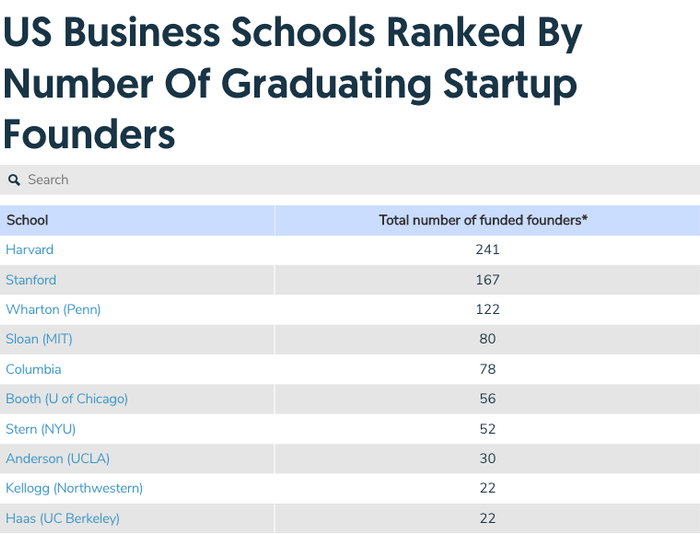The image size is (700, 534).
Task: Sort by Total number of funded founders
Action: [483, 220]
